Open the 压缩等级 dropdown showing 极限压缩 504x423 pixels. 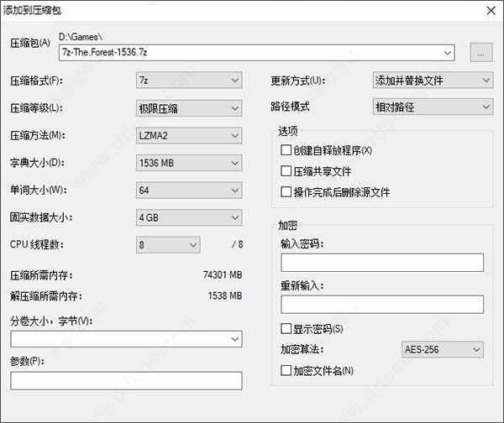pos(189,108)
